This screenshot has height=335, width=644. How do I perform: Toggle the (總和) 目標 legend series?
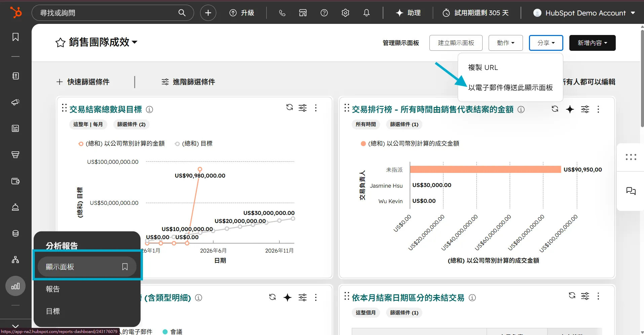pos(194,144)
